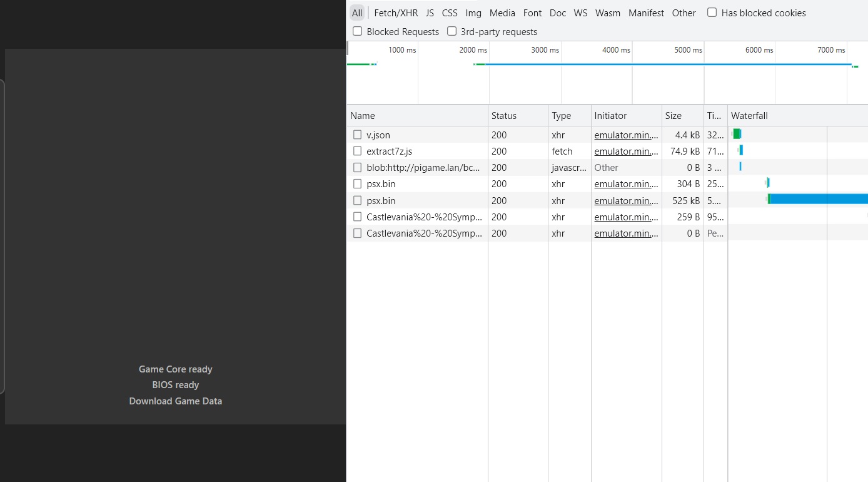Select the checkbox next to v.json
868x482 pixels.
click(x=357, y=135)
